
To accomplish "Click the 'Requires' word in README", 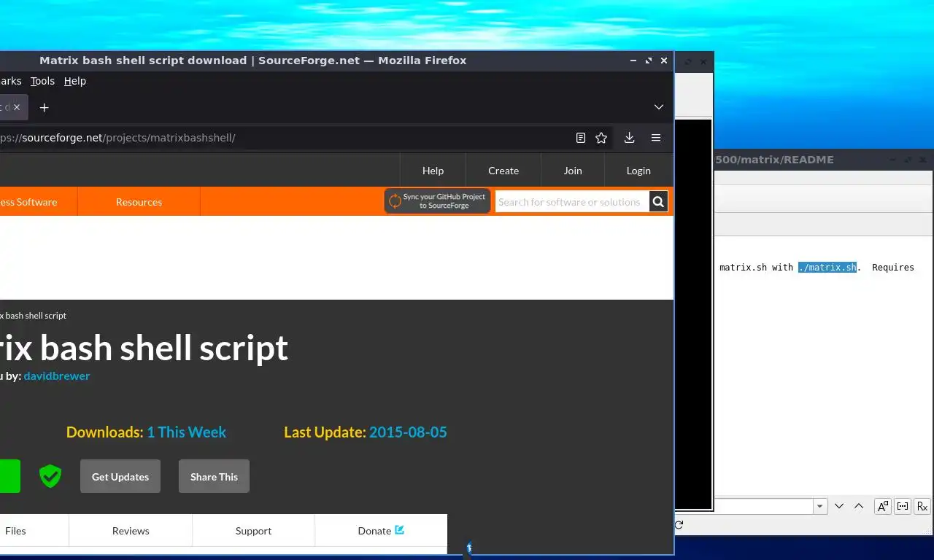I will [x=893, y=268].
